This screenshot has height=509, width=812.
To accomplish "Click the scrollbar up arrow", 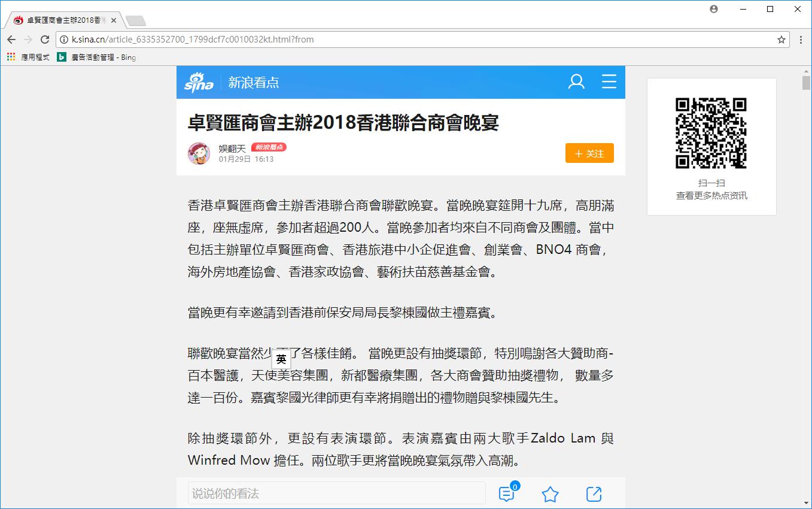I will tap(806, 71).
